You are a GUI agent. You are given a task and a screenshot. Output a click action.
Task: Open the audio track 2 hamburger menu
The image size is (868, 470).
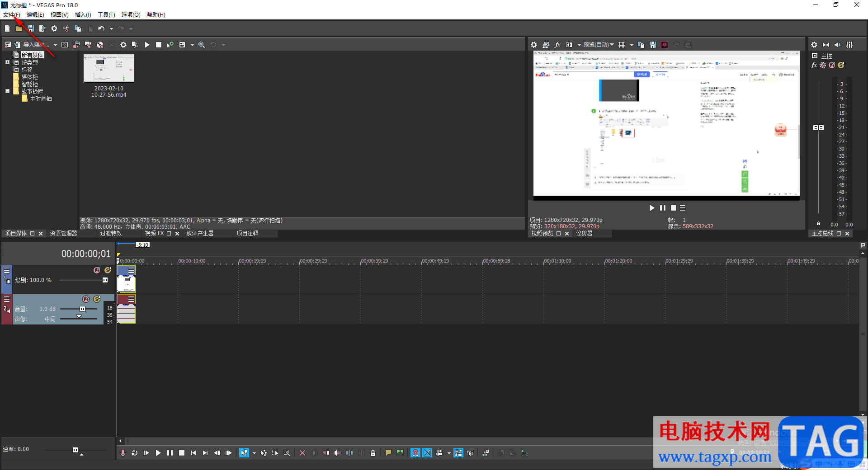[x=7, y=299]
